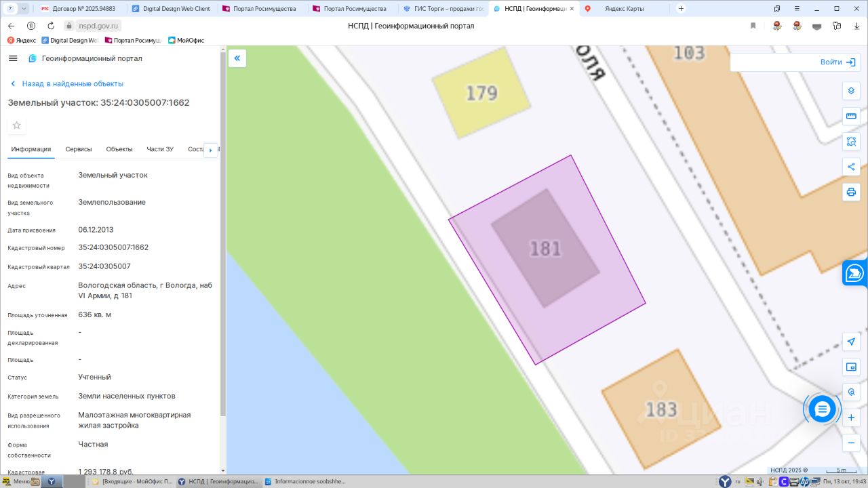Click the scrollbar down arrow in info panel
Screen dimensions: 868x488
(x=222, y=470)
